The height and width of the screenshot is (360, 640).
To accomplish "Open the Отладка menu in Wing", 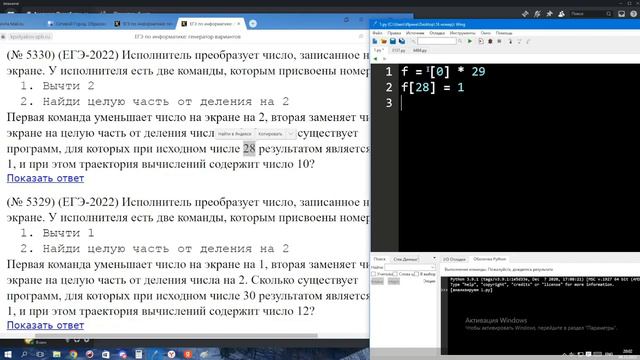I will 437,33.
